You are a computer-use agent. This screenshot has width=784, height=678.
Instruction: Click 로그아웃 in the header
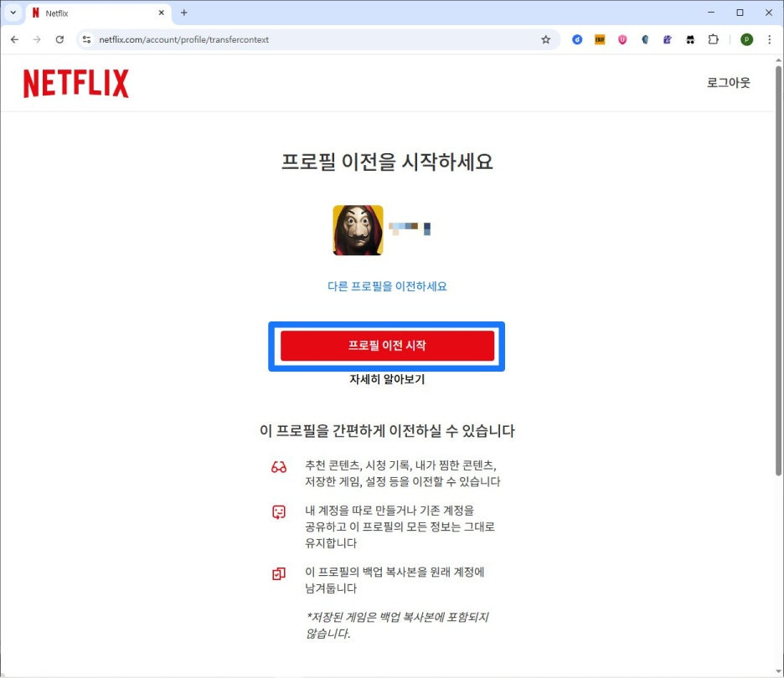coord(728,82)
